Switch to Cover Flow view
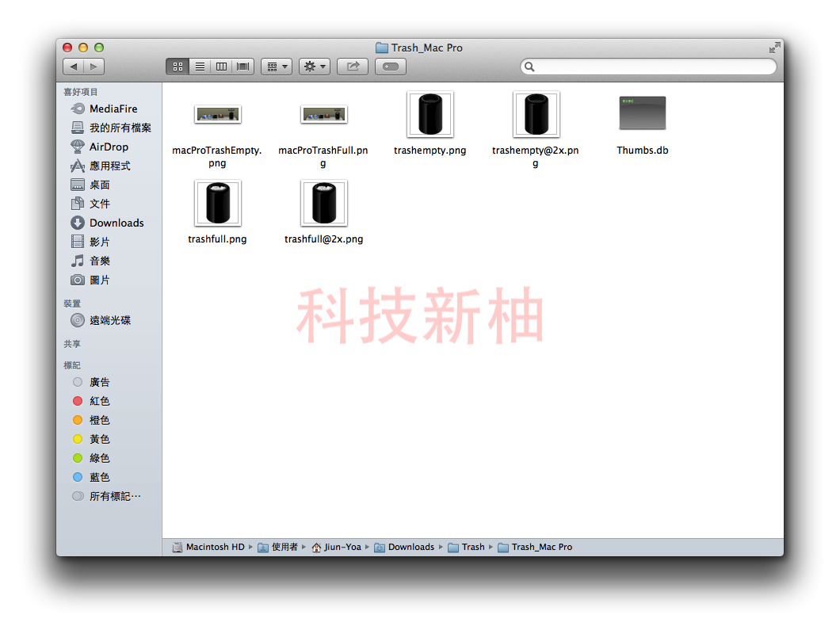The image size is (840, 630). [x=243, y=67]
